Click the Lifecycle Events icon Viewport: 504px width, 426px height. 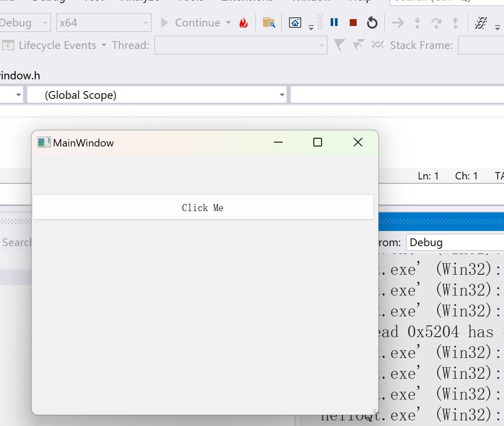click(8, 46)
